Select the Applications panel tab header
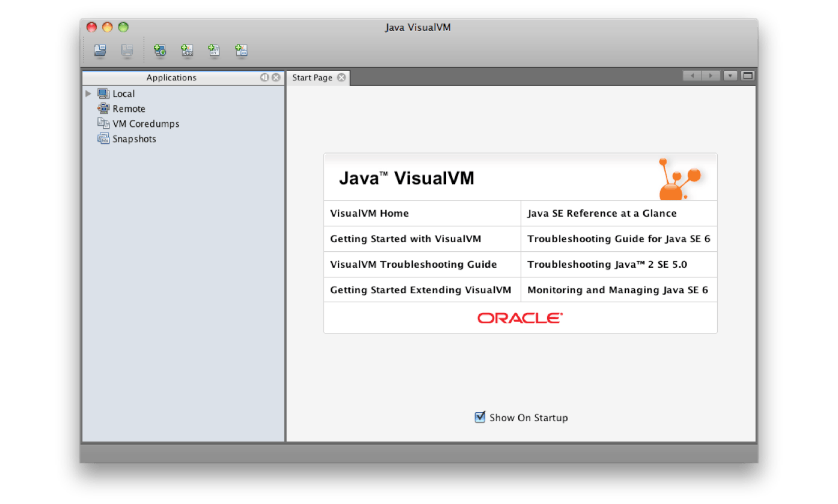 click(x=171, y=77)
